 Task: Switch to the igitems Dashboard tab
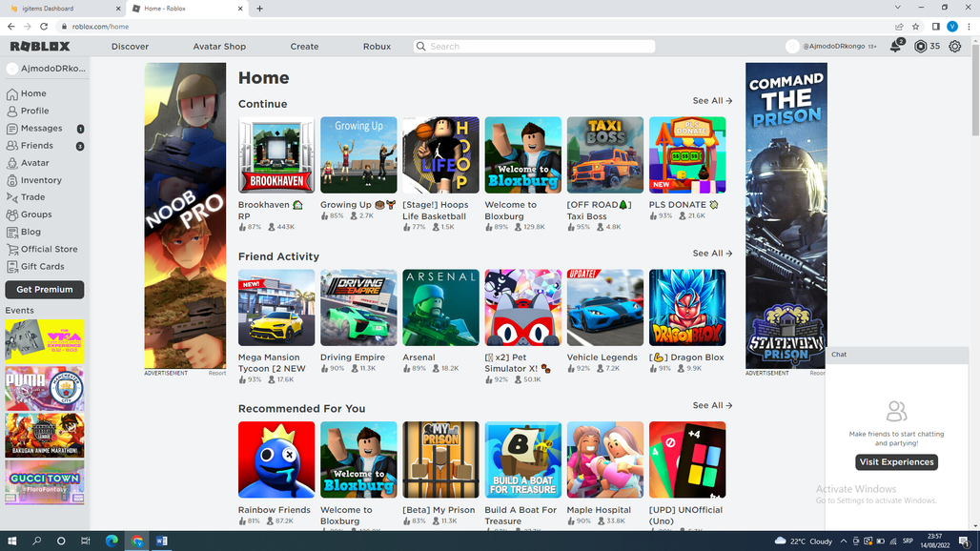point(65,9)
